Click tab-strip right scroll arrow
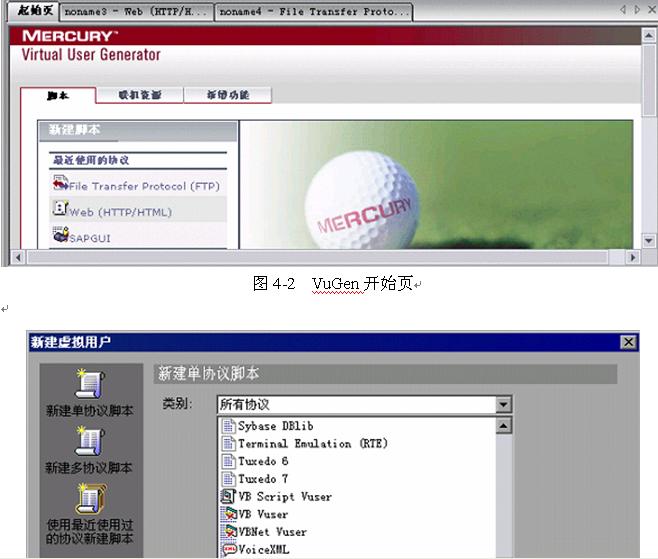Viewport: 658px width, 559px height. coord(637,9)
